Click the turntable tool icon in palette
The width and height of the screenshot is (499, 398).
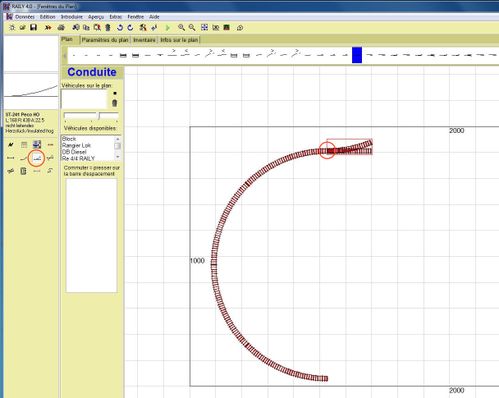click(23, 171)
